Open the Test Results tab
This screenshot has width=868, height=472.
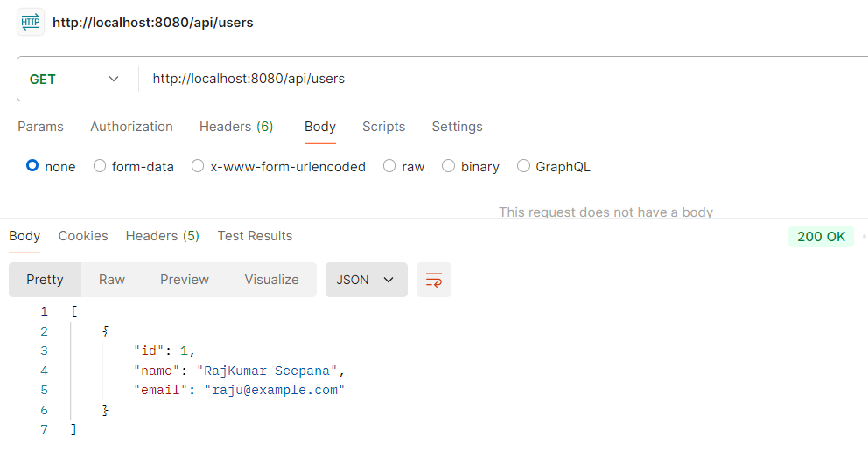click(255, 236)
